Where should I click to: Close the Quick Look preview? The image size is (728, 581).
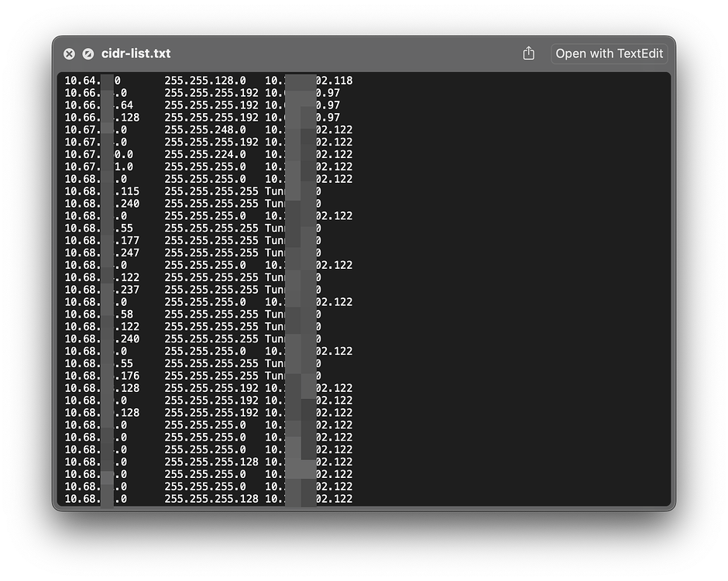coord(69,54)
